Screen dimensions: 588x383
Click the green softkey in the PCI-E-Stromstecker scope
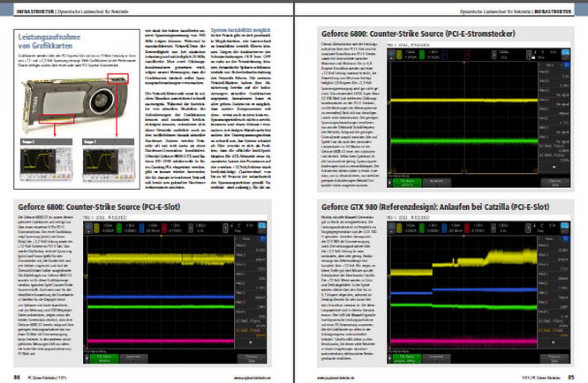pos(406,183)
